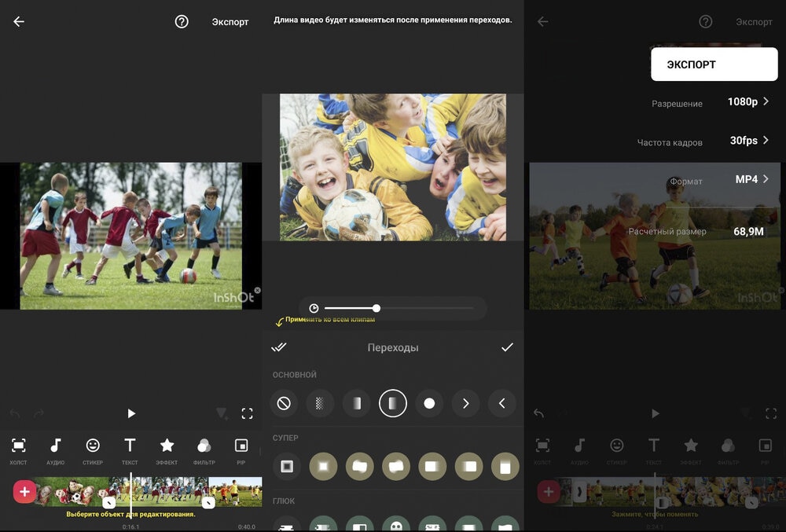The image size is (786, 532).
Task: Click the help question mark icon
Action: click(182, 22)
